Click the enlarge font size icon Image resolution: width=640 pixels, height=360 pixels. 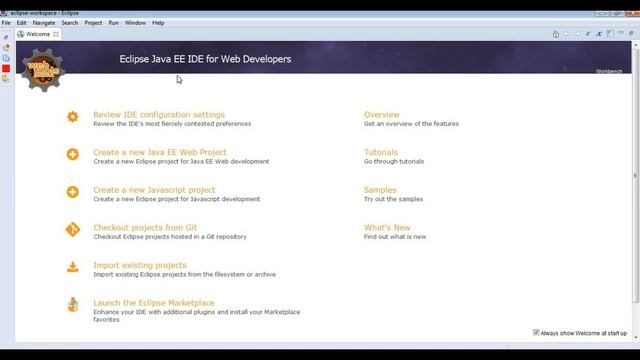point(599,34)
